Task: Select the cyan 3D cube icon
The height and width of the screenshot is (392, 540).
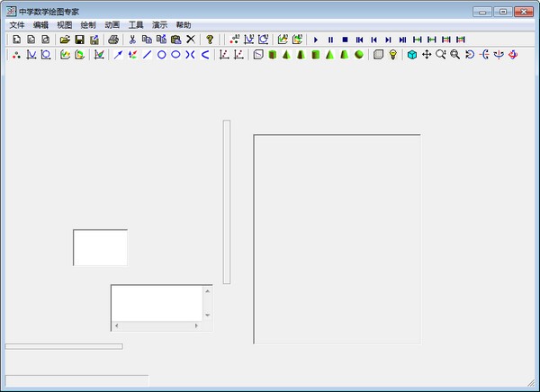Action: 412,55
